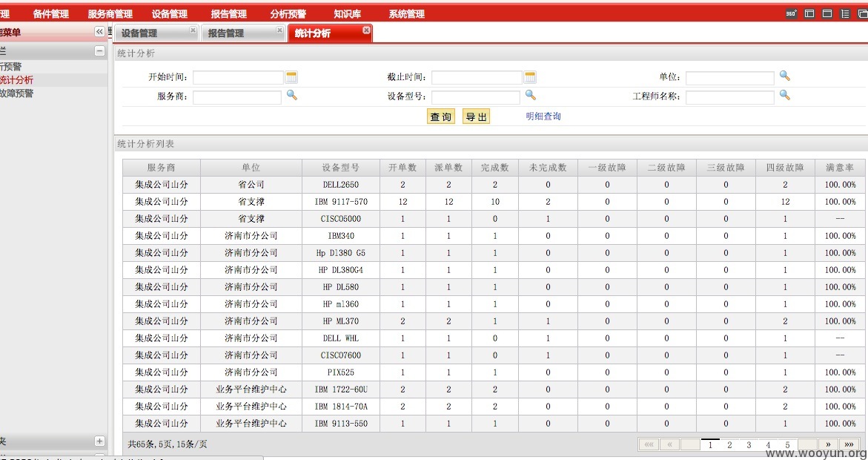Go to page 3 of results

click(x=749, y=445)
